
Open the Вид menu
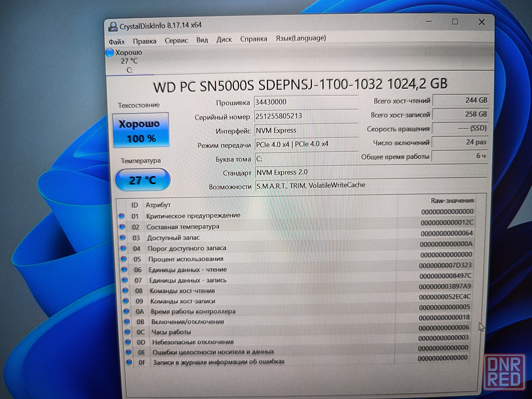point(202,40)
